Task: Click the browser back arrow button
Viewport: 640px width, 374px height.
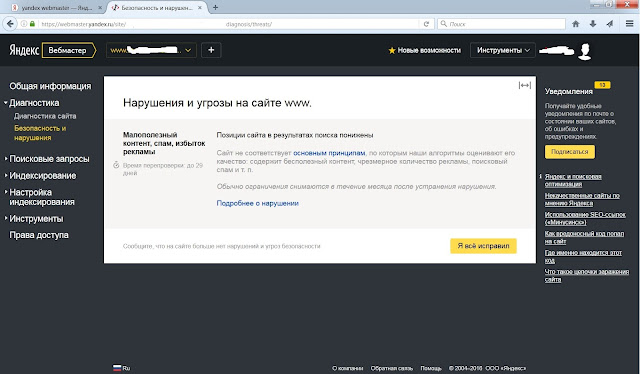Action: 10,24
